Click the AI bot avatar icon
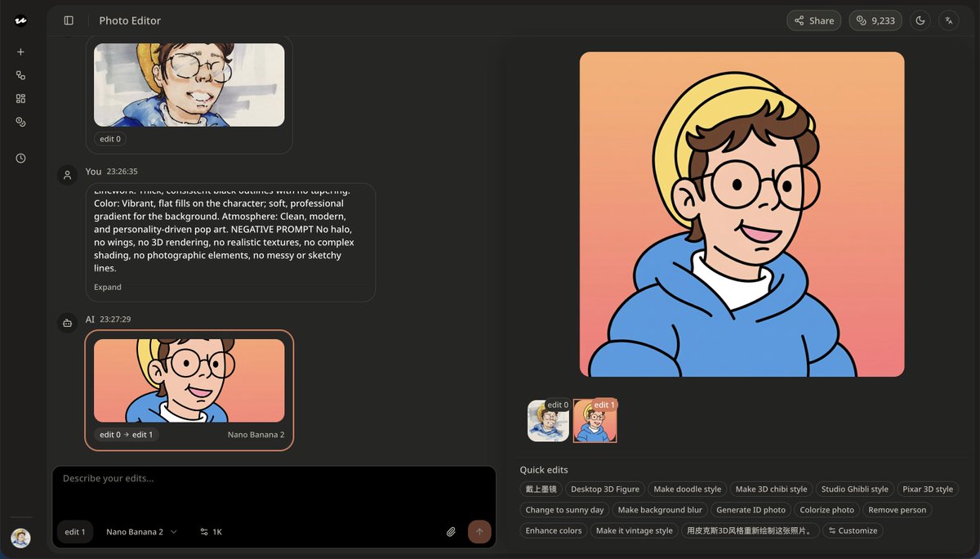The height and width of the screenshot is (559, 980). 67,323
